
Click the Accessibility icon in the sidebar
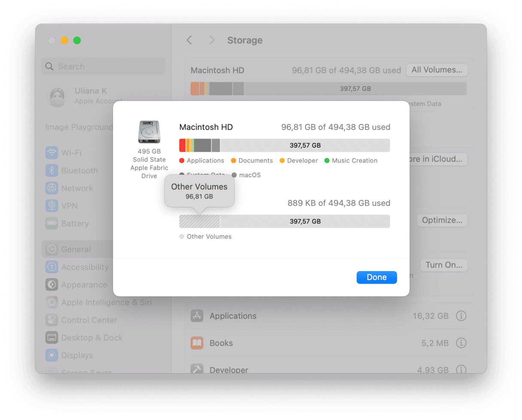click(52, 267)
